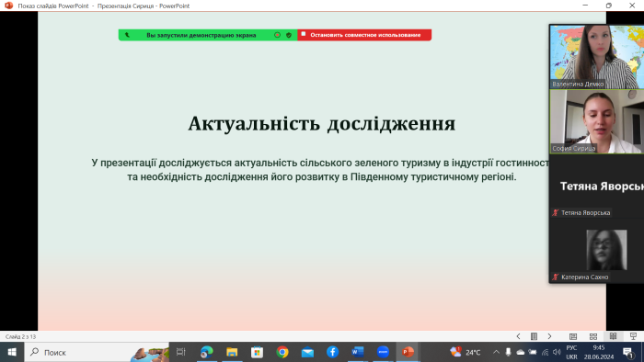The width and height of the screenshot is (644, 362).
Task: Open Task View from the taskbar
Action: (x=180, y=352)
